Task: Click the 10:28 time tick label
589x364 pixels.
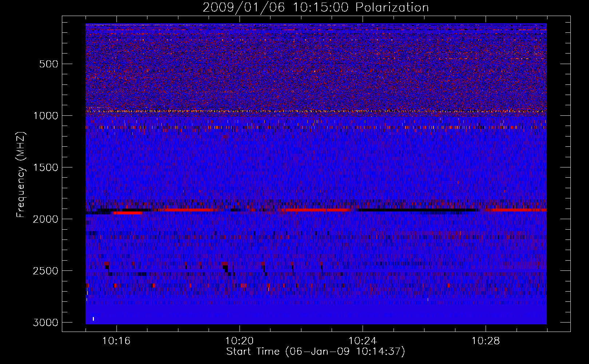Action: coord(486,341)
